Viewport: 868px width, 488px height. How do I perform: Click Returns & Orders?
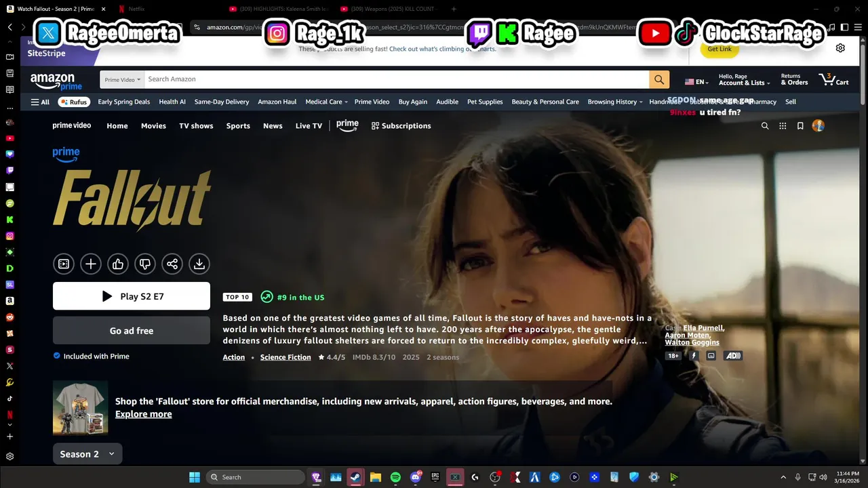794,79
